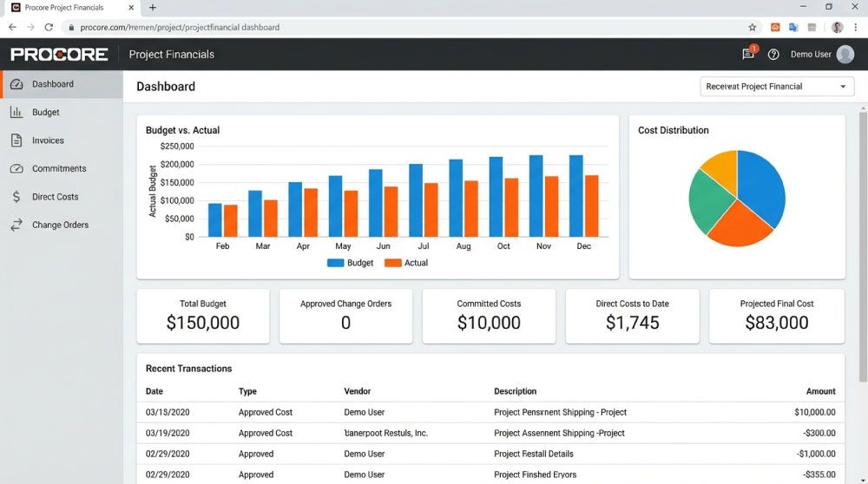Sort by the Type column header
This screenshot has height=484, width=868.
click(247, 391)
